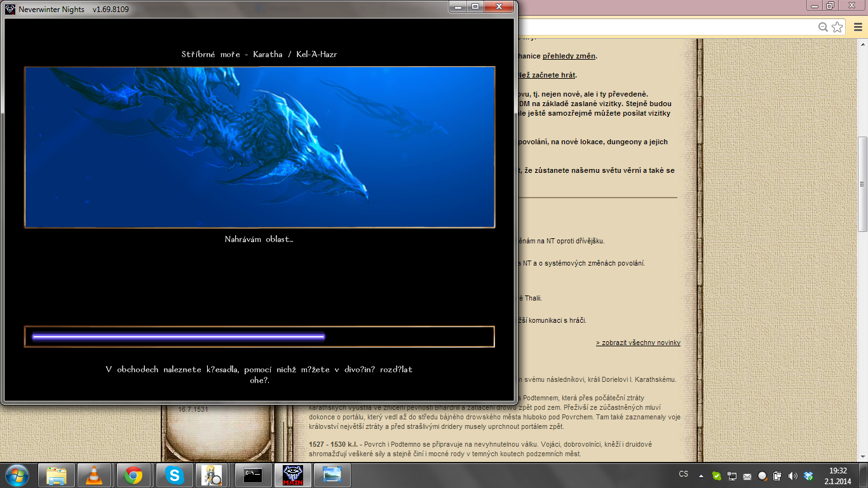Click the 'Nahrávám oblast...' loading text
Screen dimensions: 868x488
[x=259, y=240]
